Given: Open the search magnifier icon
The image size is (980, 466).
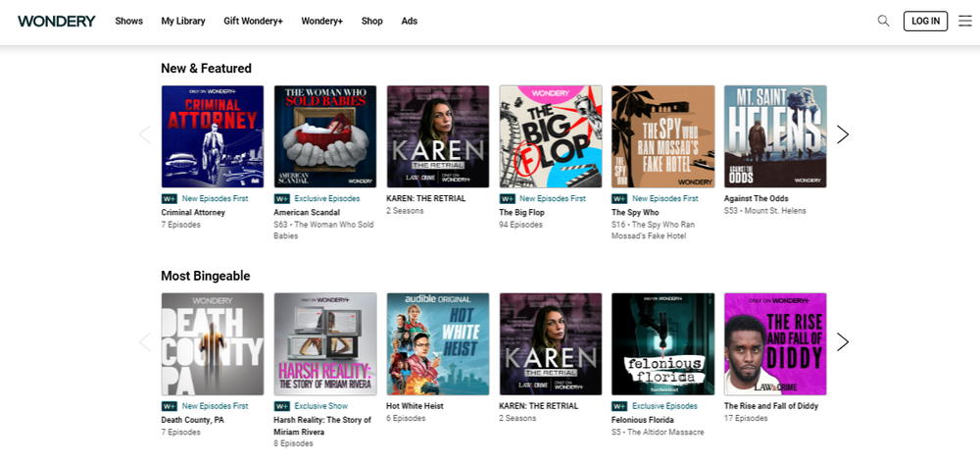Looking at the screenshot, I should [x=883, y=21].
